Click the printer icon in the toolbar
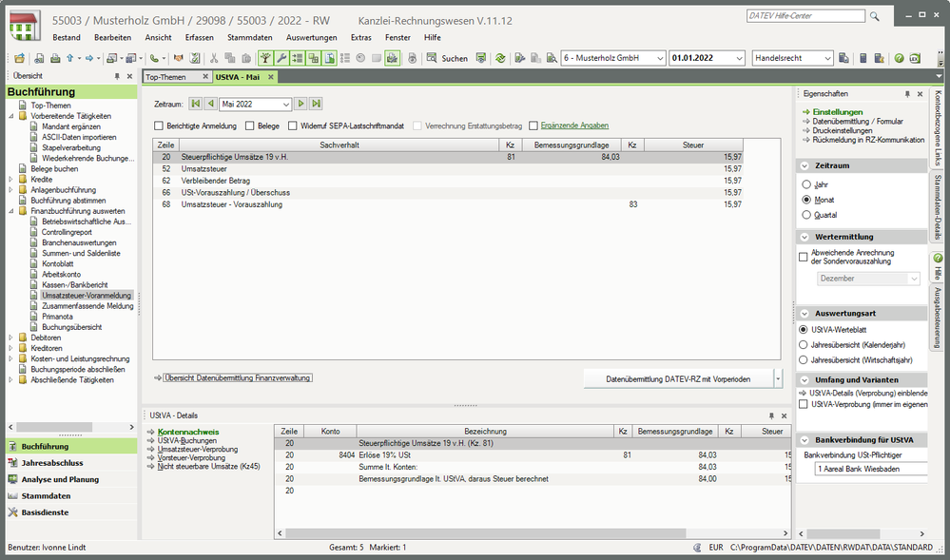 pyautogui.click(x=53, y=58)
